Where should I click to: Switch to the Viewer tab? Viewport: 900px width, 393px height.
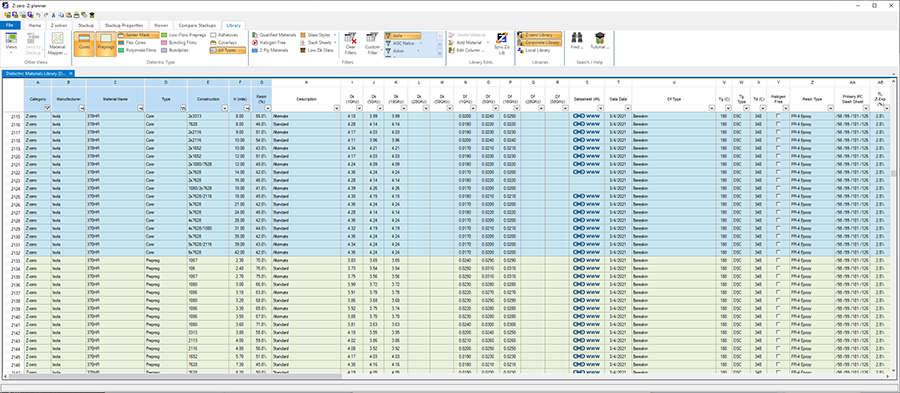(x=161, y=25)
